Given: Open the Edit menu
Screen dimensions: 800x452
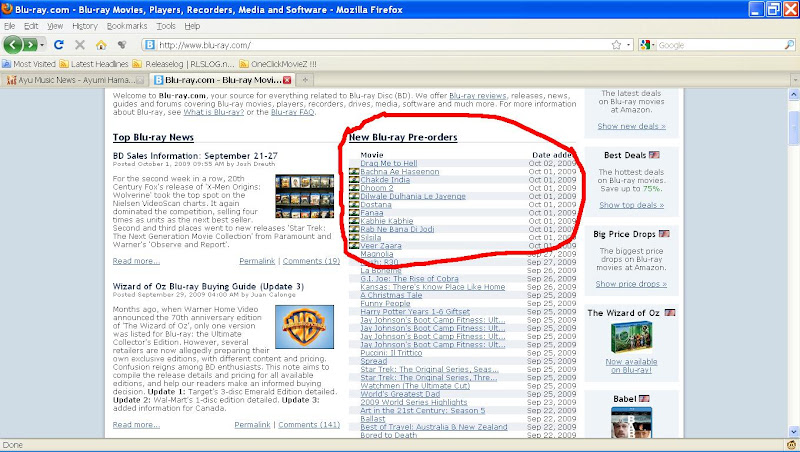Looking at the screenshot, I should 31,26.
